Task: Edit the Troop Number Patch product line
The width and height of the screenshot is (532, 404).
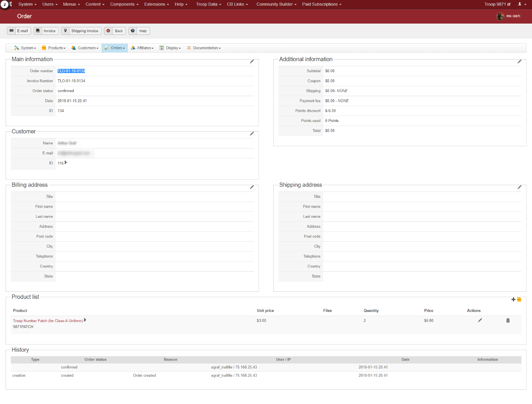Action: coord(480,321)
